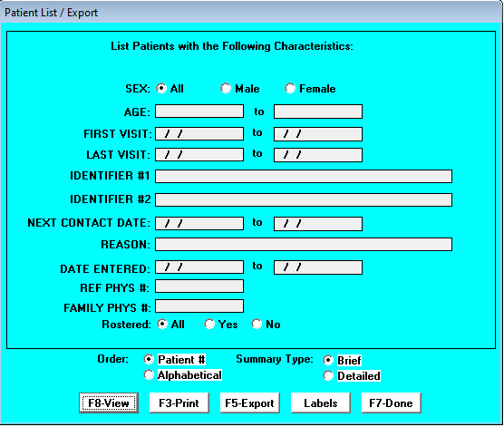Order the list alphabetically
Image resolution: width=504 pixels, height=427 pixels.
click(x=149, y=375)
